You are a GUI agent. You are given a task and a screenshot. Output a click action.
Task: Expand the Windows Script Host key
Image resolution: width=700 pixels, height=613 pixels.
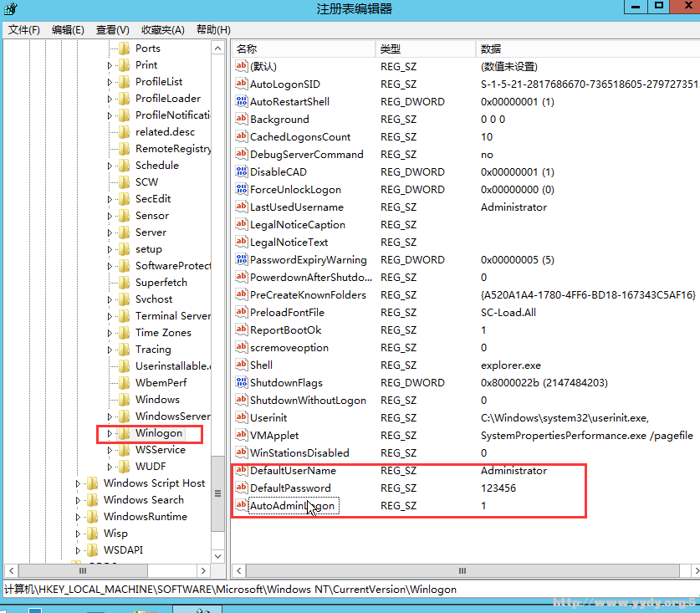pos(78,483)
